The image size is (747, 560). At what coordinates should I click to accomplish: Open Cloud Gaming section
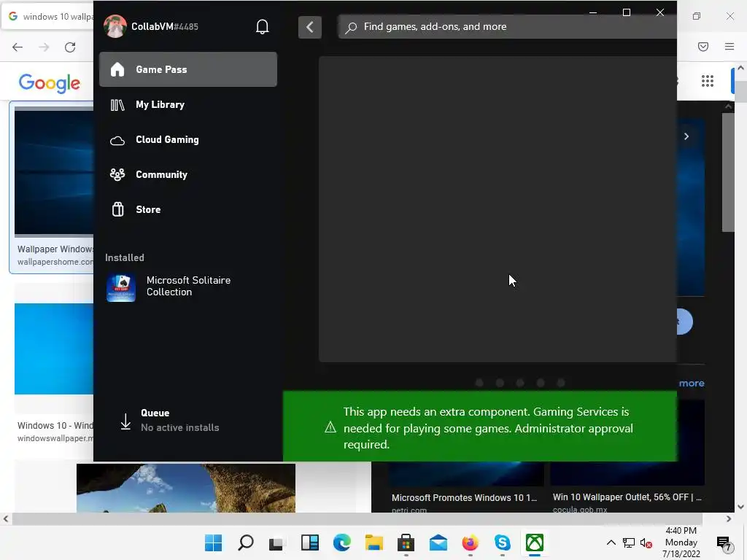click(188, 139)
